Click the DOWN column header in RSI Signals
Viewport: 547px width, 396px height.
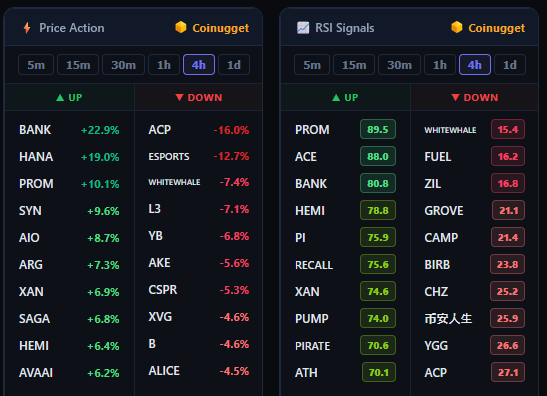[474, 97]
